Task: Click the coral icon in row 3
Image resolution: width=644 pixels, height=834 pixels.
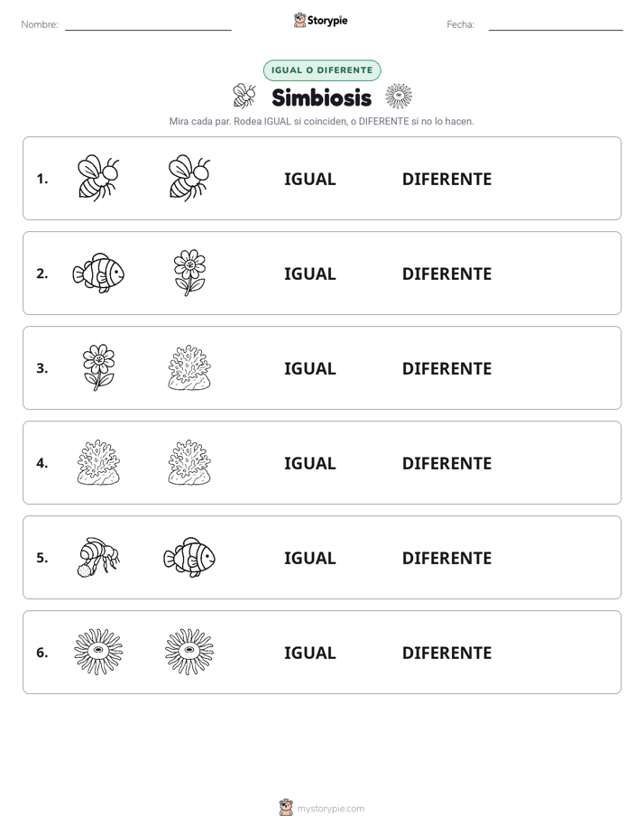Action: 189,367
